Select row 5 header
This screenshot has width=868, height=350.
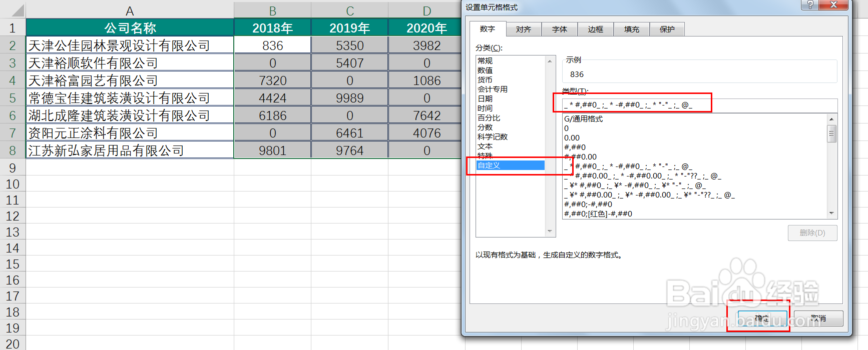13,97
